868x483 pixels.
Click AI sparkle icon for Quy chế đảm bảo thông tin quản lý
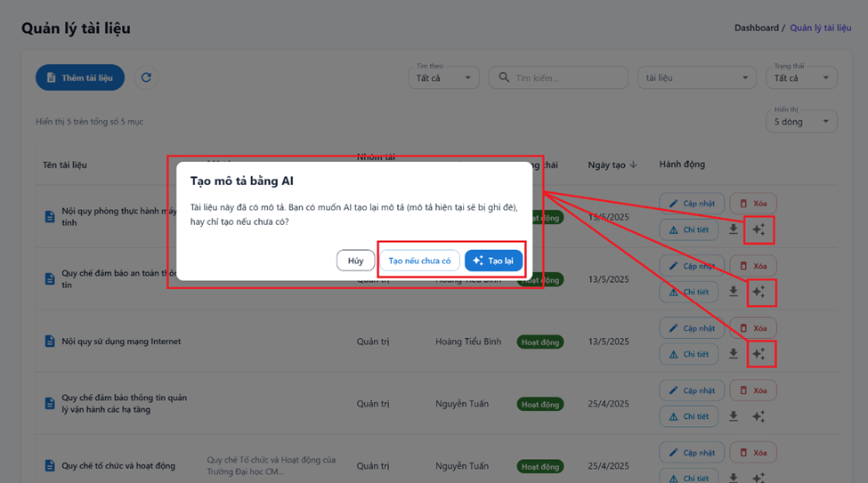pos(758,415)
